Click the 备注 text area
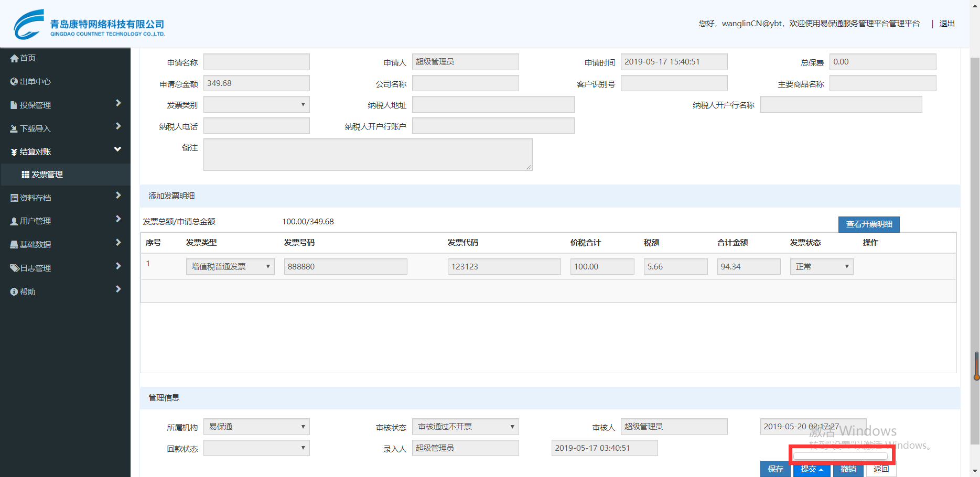This screenshot has width=980, height=477. coord(368,155)
